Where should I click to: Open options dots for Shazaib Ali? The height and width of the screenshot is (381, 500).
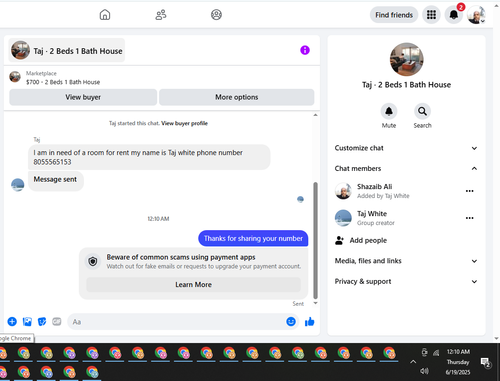[x=469, y=191]
